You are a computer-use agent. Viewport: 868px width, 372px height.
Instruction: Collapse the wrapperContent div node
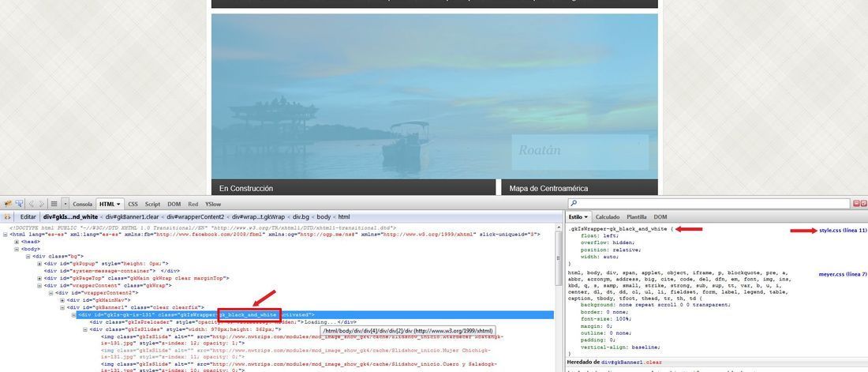40,285
